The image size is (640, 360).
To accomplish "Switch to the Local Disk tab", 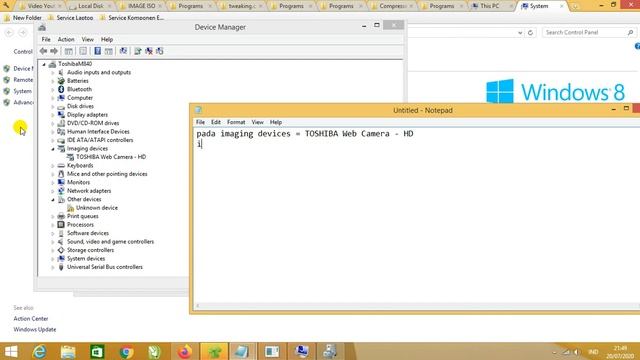I will point(91,6).
